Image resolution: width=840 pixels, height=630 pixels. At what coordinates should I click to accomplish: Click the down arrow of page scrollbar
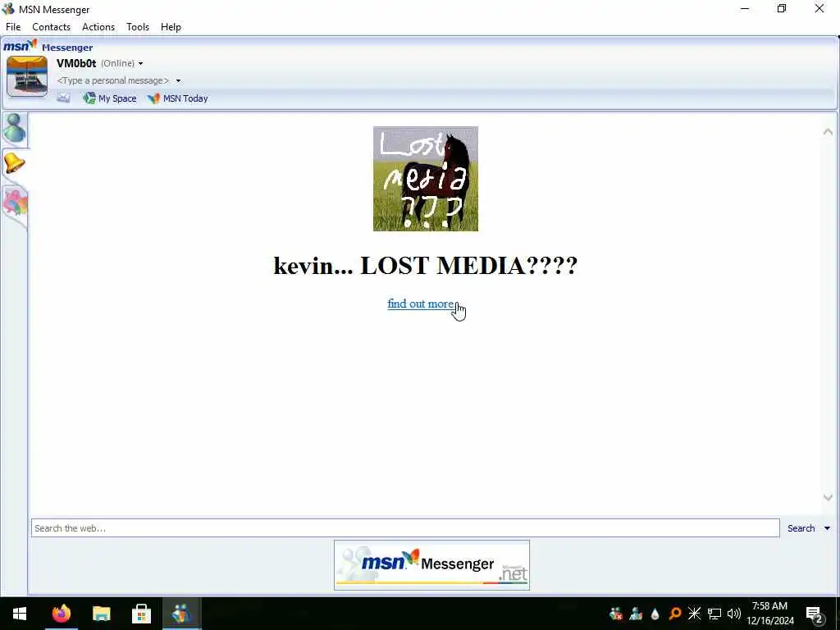pyautogui.click(x=828, y=498)
